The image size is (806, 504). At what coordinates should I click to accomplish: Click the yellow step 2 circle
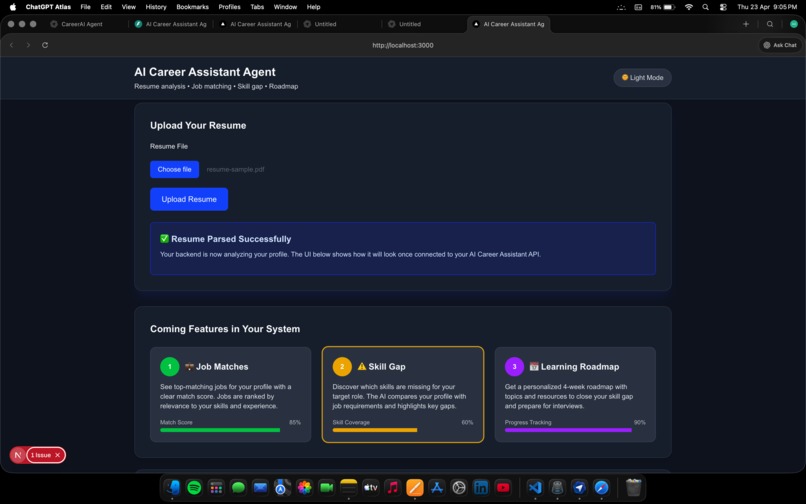point(342,367)
